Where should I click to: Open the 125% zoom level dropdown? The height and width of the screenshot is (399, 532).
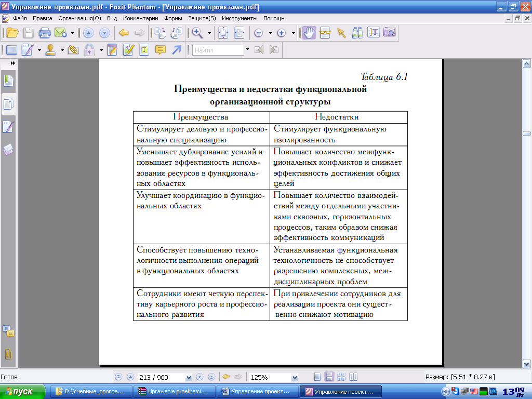[x=295, y=377]
